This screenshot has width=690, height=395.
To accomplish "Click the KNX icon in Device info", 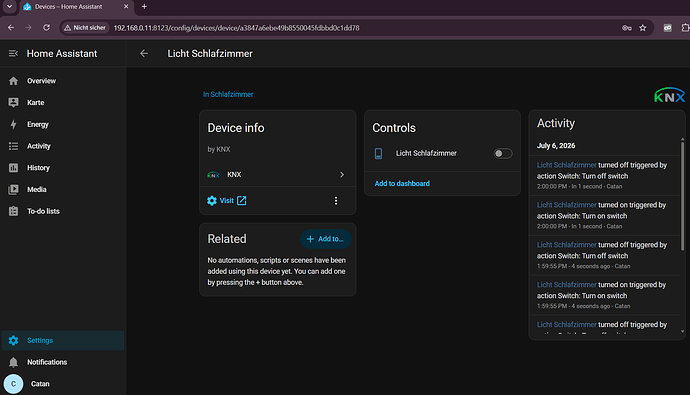I will 213,175.
